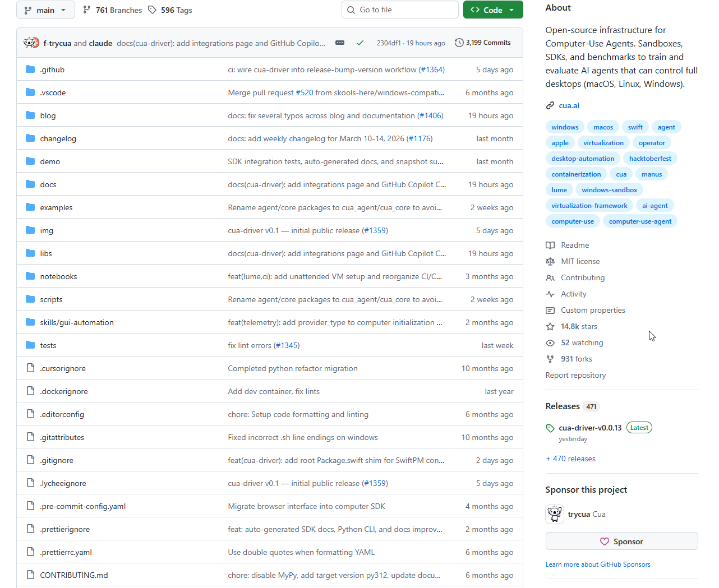Click the Sponsor heart button
The image size is (719, 588).
[x=621, y=541]
